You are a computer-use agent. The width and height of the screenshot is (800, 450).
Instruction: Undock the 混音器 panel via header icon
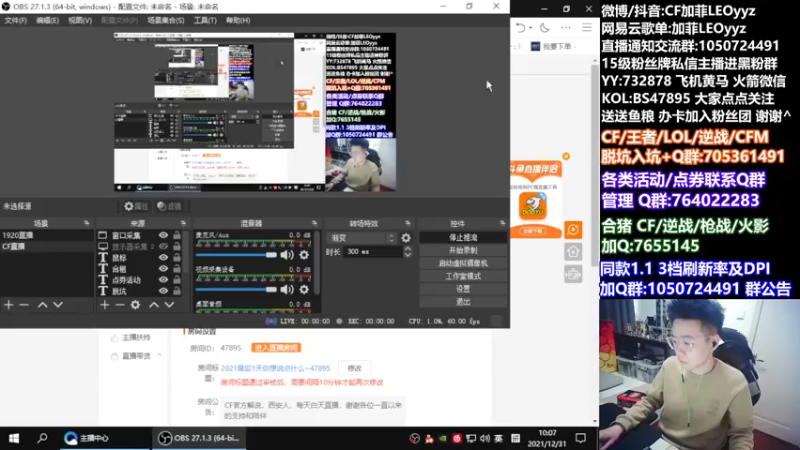coord(314,223)
